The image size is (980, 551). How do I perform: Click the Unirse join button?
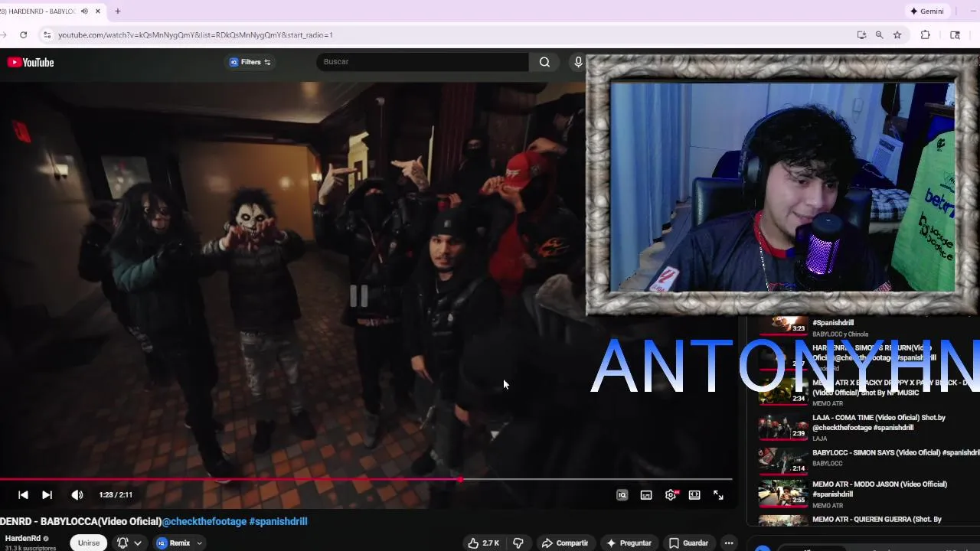pos(89,543)
